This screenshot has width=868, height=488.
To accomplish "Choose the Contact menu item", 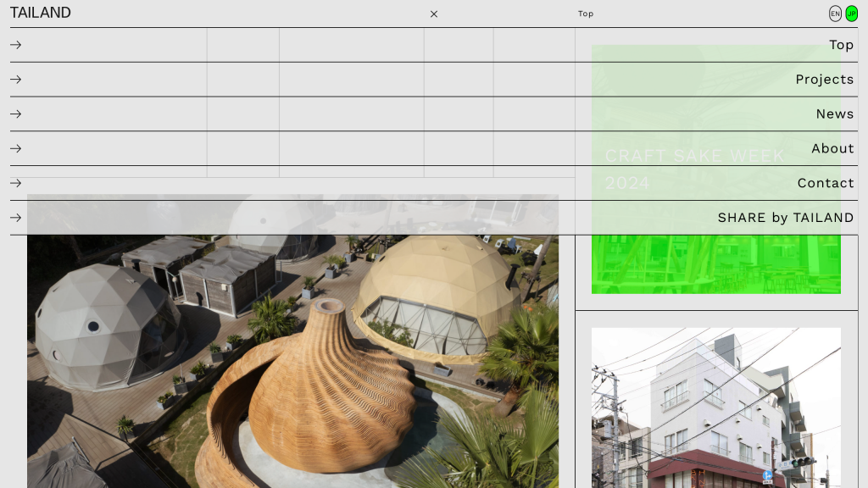I will coord(826,183).
